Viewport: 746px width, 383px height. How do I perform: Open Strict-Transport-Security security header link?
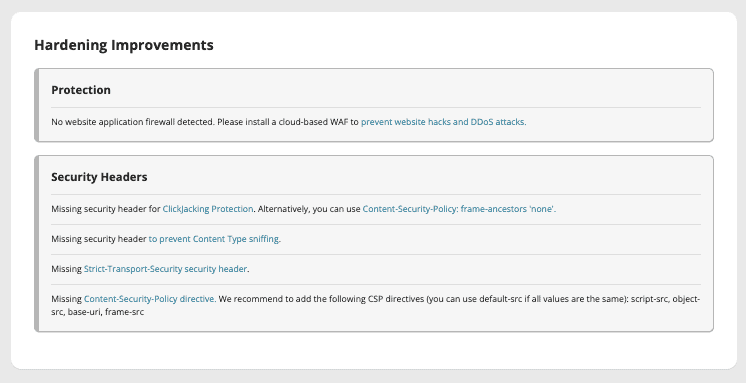[x=166, y=269]
